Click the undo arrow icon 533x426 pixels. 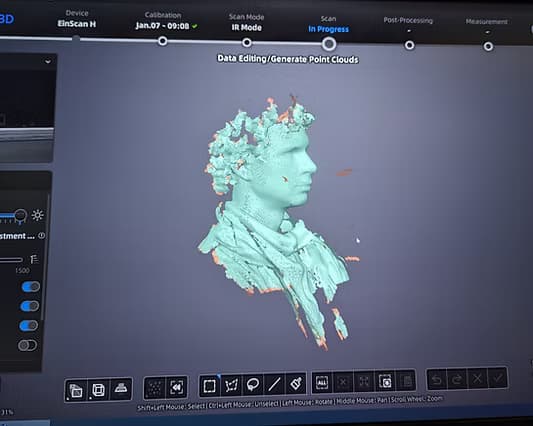pos(436,379)
